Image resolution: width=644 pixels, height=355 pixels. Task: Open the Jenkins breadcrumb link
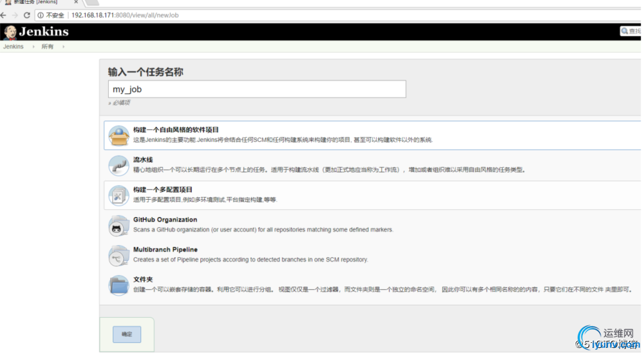click(13, 46)
